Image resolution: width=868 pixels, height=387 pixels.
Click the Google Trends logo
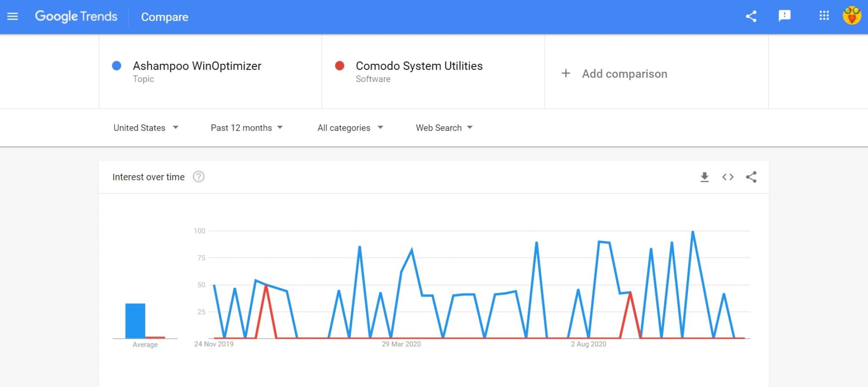tap(76, 17)
